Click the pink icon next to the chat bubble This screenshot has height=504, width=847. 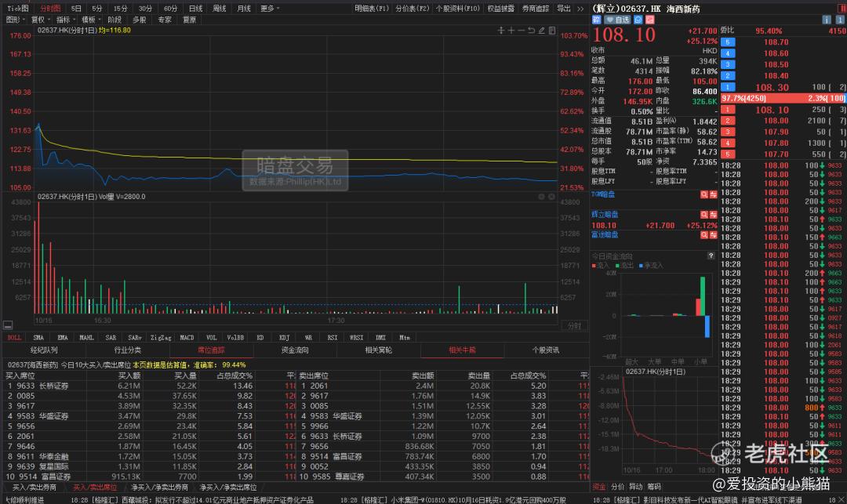click(x=650, y=20)
